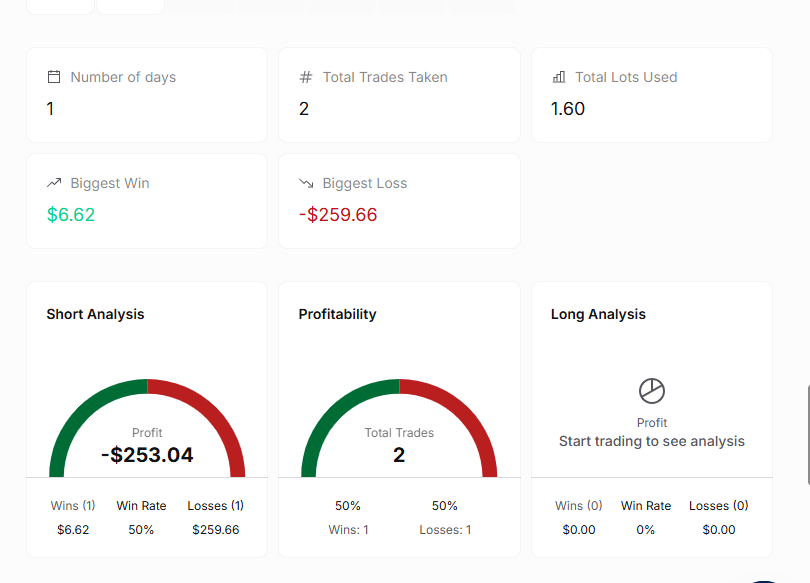Open the Biggest Loss card value -$259.66
The image size is (810, 583).
(338, 214)
